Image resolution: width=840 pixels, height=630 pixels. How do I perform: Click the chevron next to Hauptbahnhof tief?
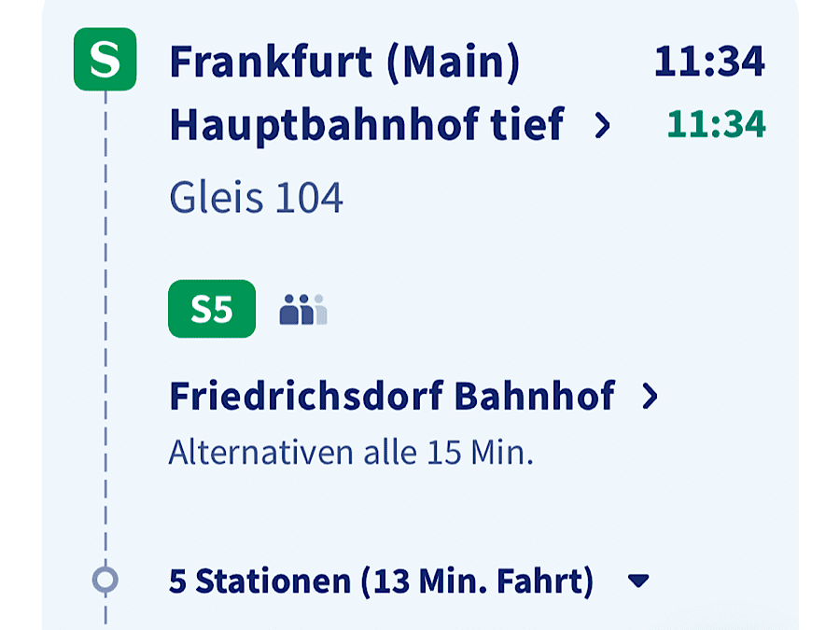click(603, 126)
